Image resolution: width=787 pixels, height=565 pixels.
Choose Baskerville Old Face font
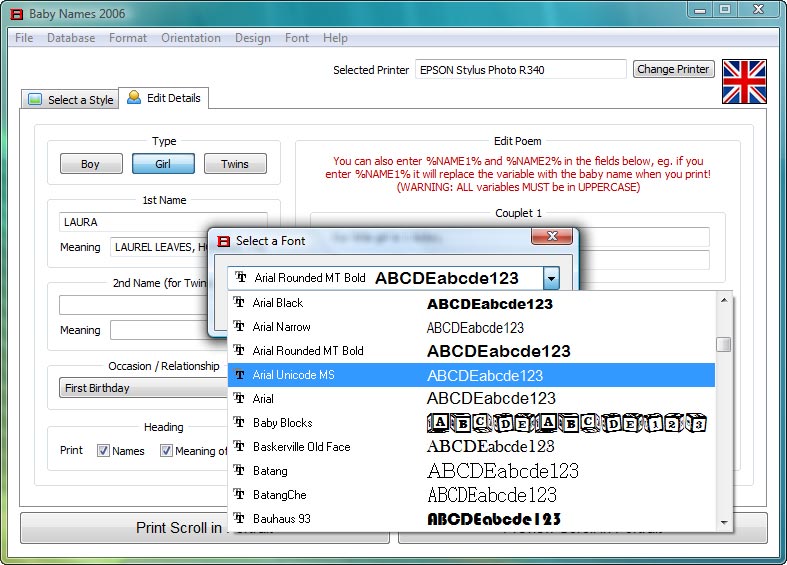471,447
